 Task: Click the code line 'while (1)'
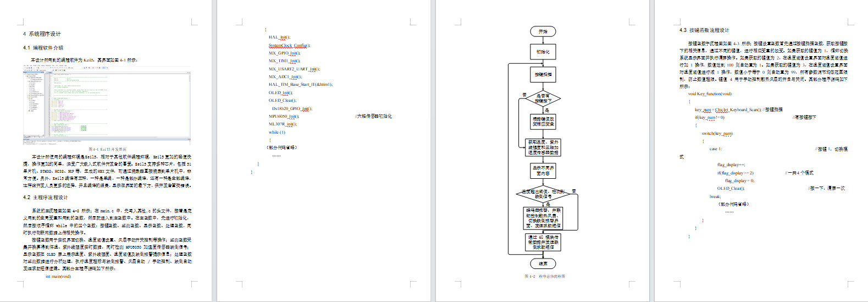(277, 133)
